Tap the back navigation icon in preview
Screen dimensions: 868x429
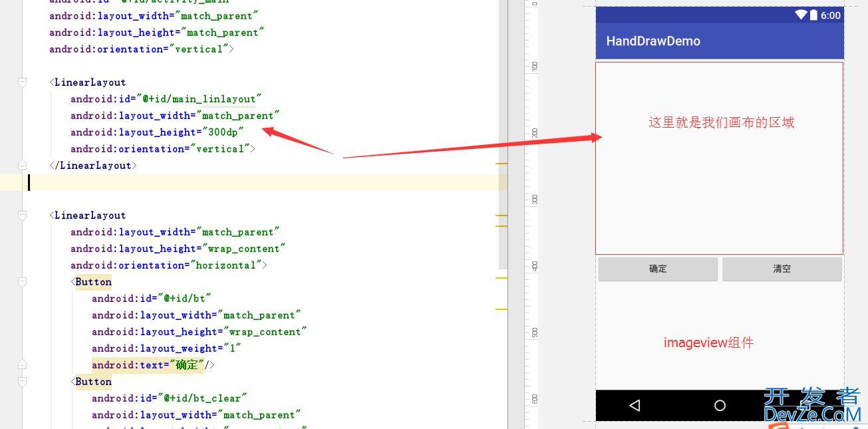[x=635, y=405]
